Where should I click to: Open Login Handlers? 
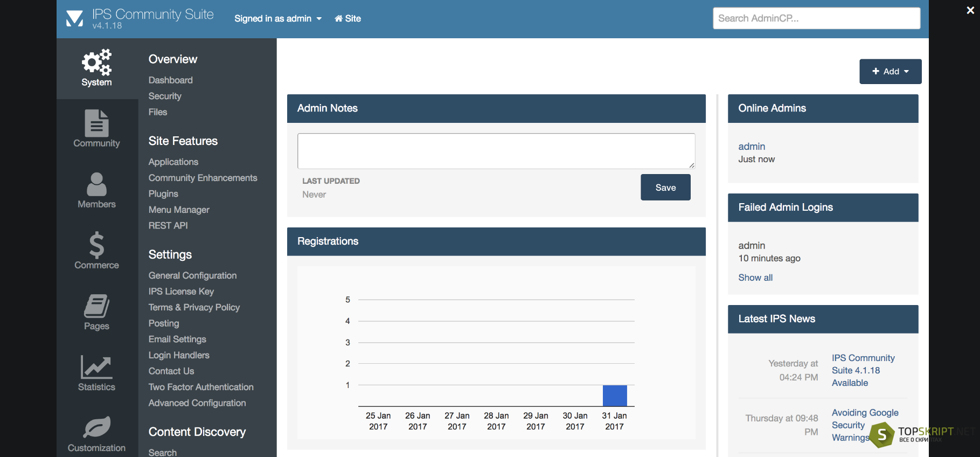coord(179,355)
